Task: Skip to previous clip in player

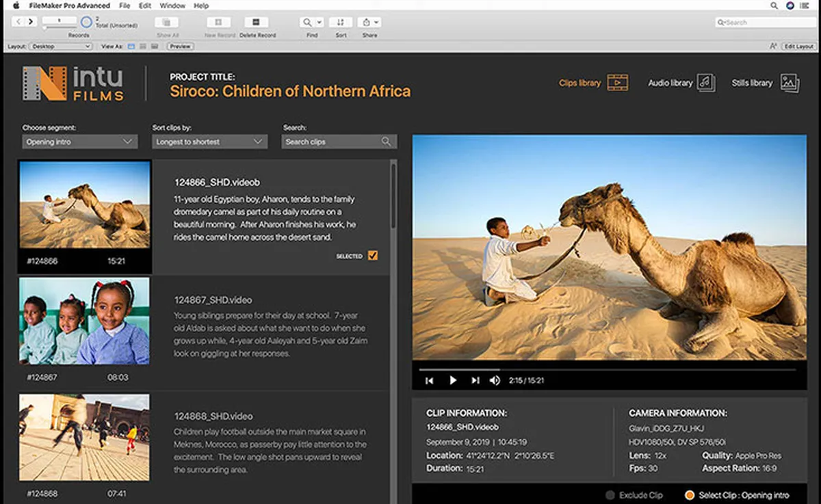Action: [429, 380]
